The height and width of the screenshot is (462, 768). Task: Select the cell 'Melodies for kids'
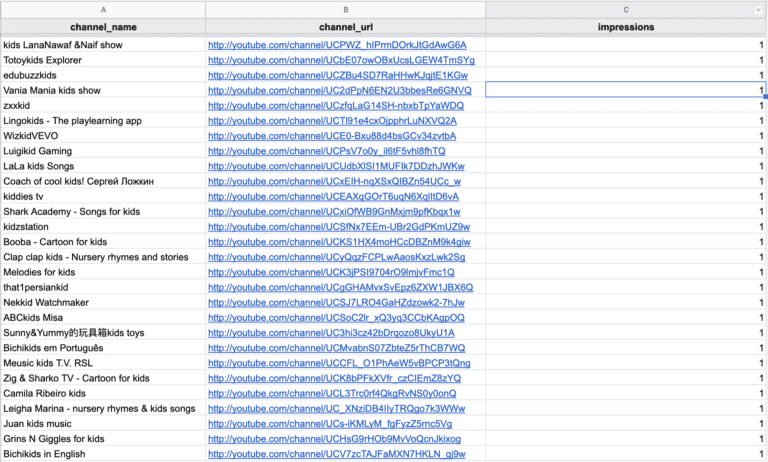pos(103,273)
